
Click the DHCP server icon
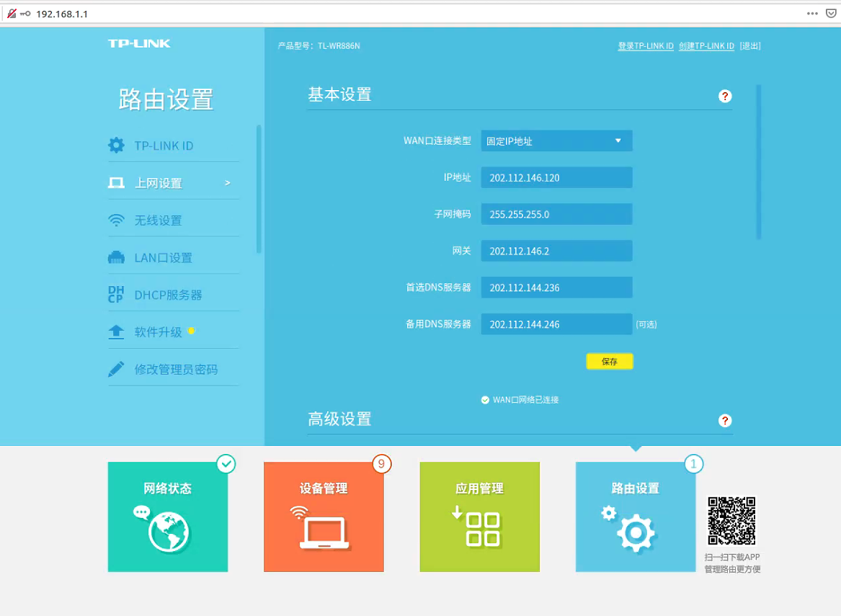pyautogui.click(x=116, y=295)
